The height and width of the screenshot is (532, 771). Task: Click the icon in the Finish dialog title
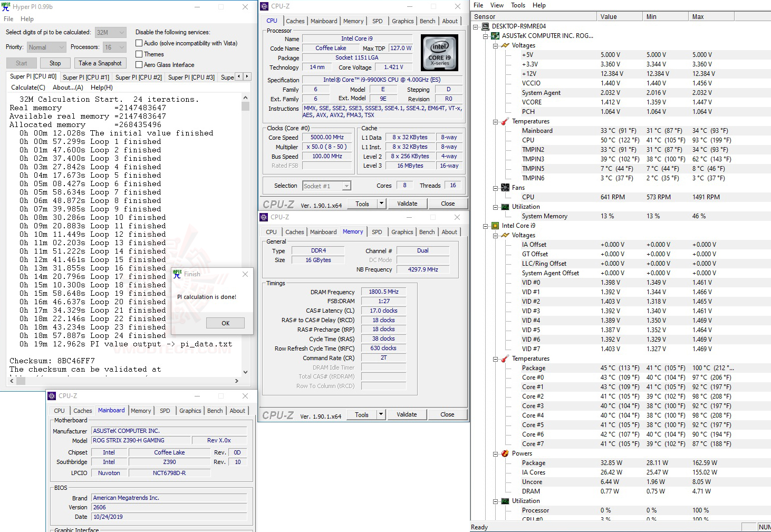[x=177, y=274]
